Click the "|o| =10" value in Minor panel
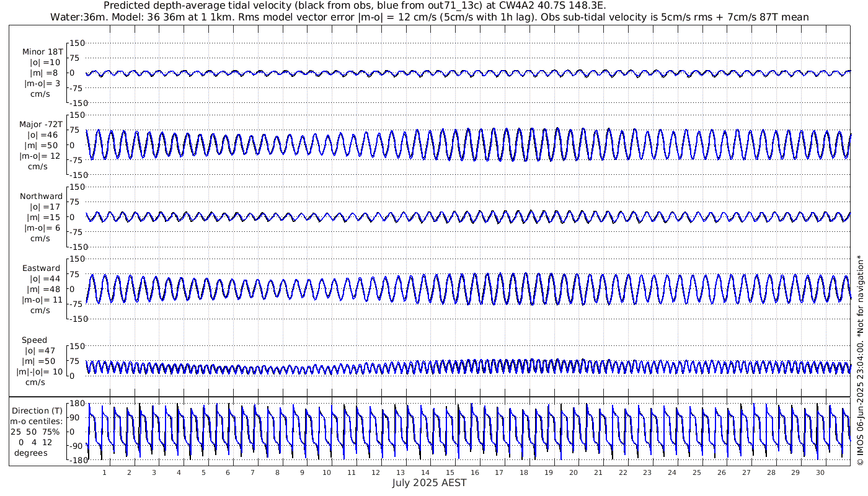The image size is (868, 496). pyautogui.click(x=44, y=63)
